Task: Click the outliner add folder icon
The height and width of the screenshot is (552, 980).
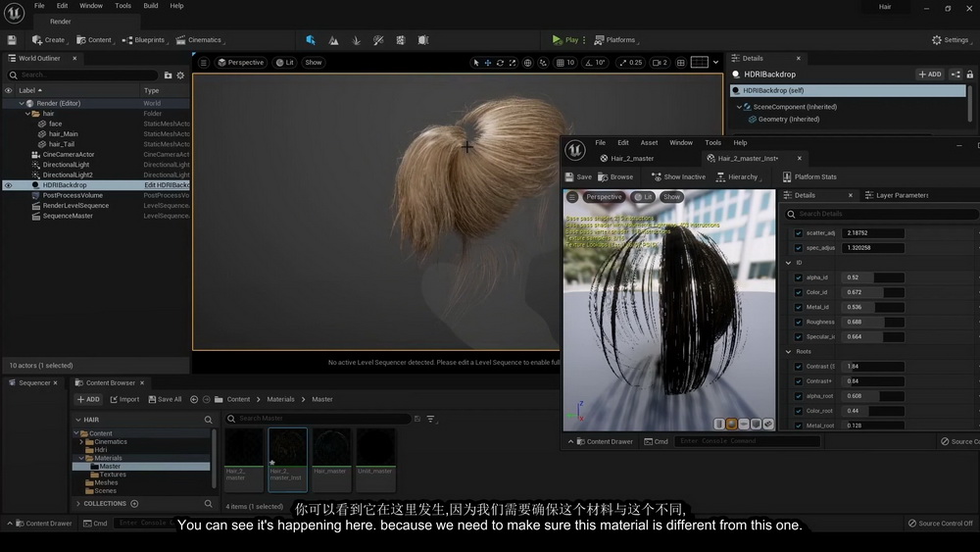Action: point(168,75)
